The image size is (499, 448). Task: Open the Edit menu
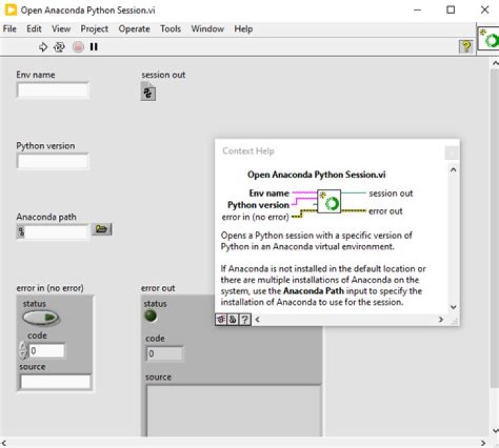click(34, 29)
